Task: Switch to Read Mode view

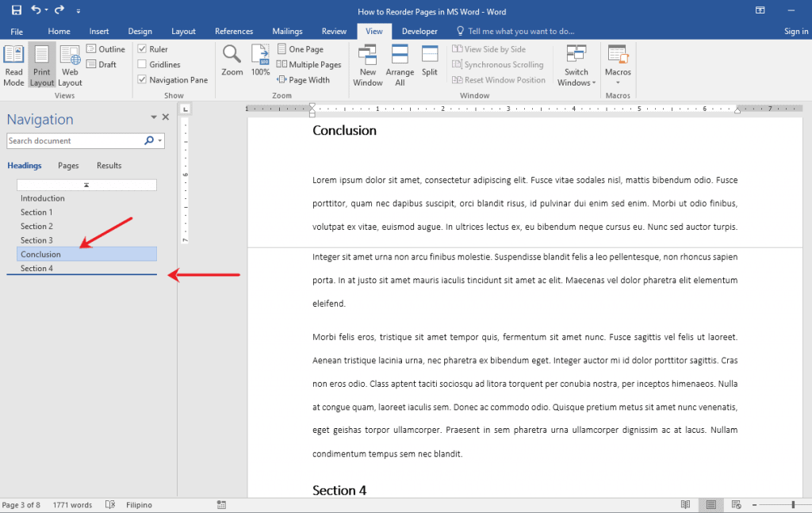Action: point(14,66)
